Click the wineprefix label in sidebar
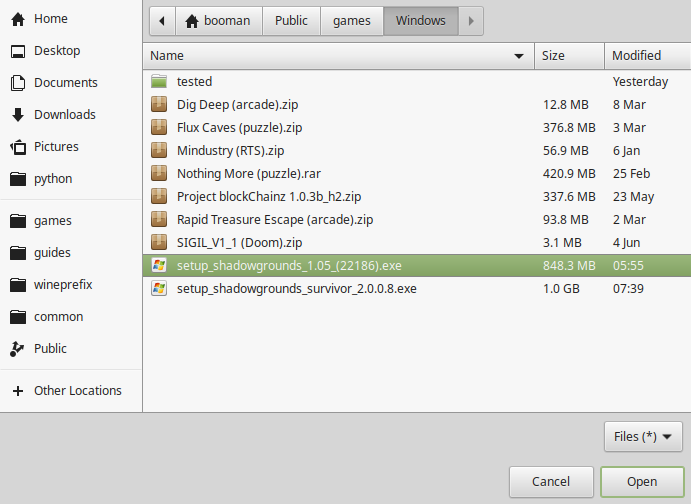691x504 pixels. [x=63, y=285]
